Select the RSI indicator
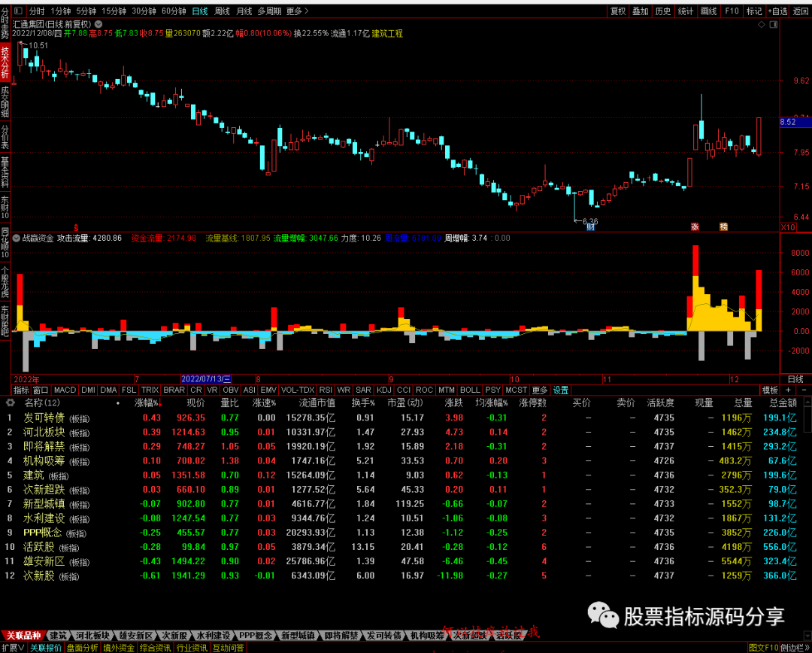The height and width of the screenshot is (653, 812). (326, 390)
